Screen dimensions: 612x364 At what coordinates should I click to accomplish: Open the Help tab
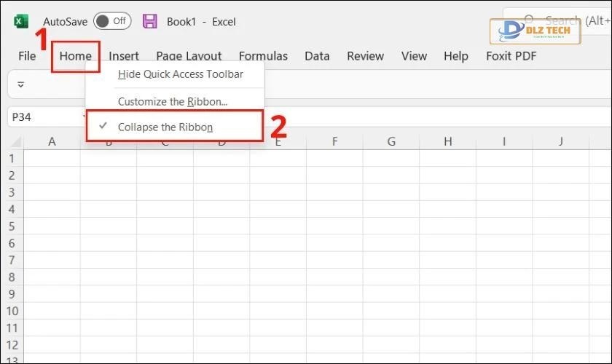point(456,56)
